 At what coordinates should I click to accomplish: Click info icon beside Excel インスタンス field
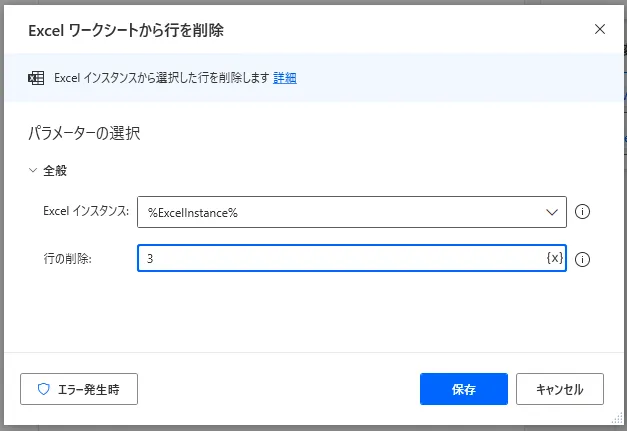(x=583, y=212)
